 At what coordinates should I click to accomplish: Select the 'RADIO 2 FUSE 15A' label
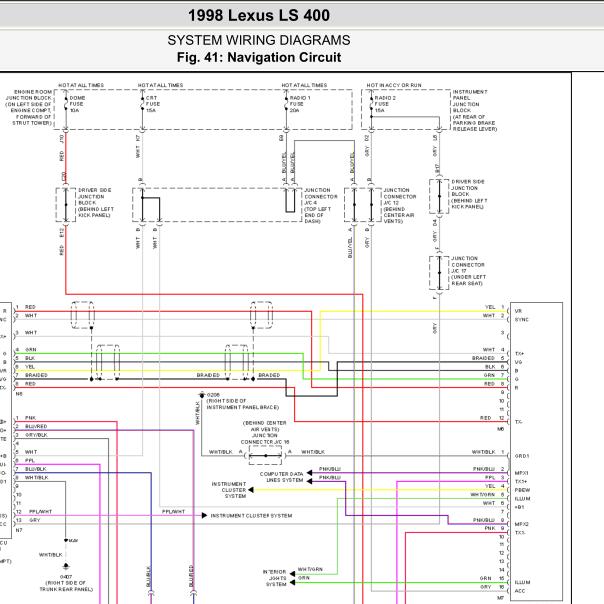coord(385,104)
